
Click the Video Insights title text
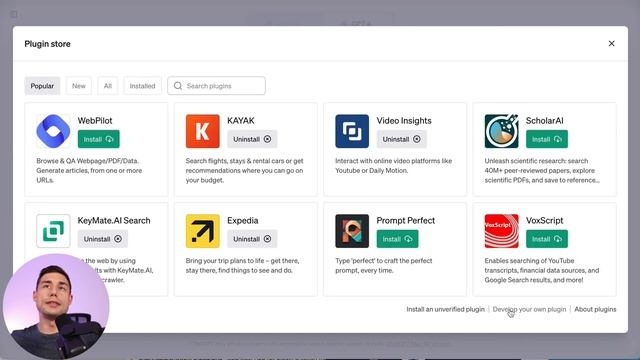click(x=404, y=121)
